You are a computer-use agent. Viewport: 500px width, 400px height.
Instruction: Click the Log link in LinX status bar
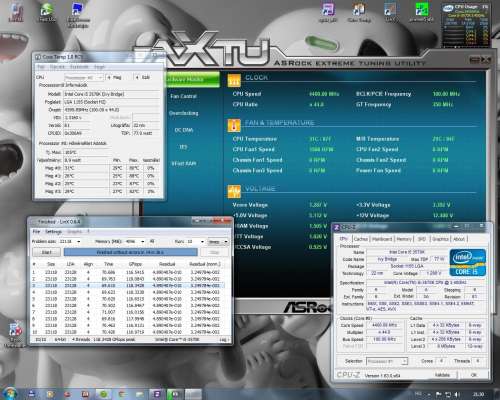click(224, 339)
